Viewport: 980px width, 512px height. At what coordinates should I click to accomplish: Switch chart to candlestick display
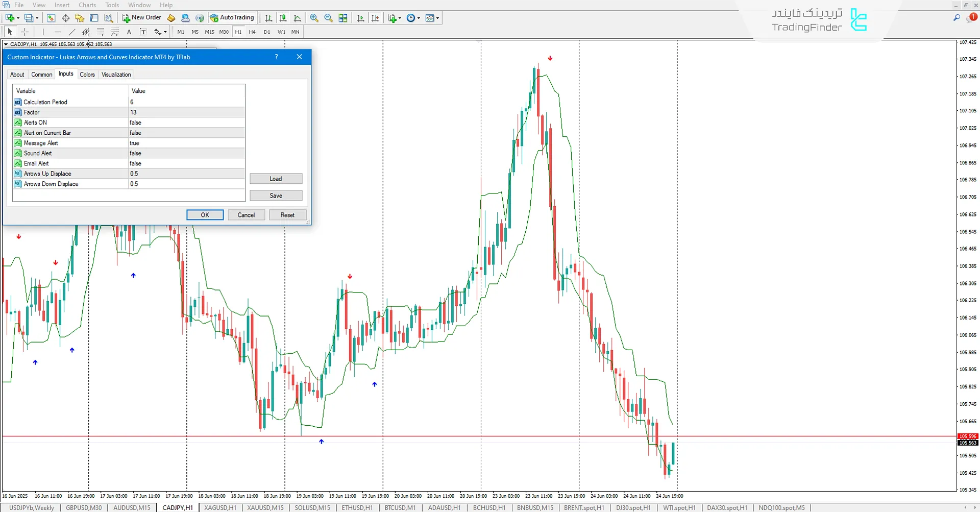tap(283, 18)
